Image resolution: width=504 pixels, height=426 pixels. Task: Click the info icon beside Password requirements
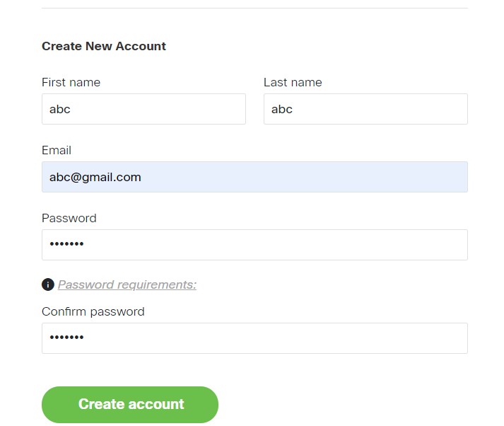coord(48,284)
